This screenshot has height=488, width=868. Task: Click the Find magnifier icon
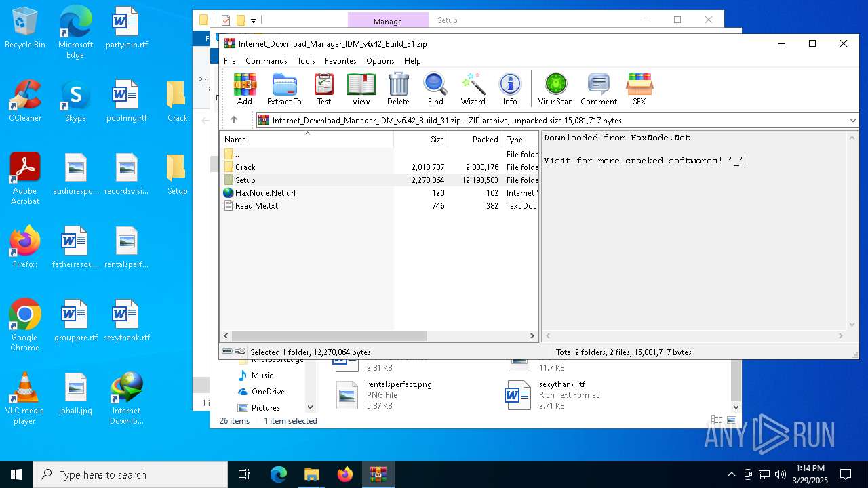(435, 89)
